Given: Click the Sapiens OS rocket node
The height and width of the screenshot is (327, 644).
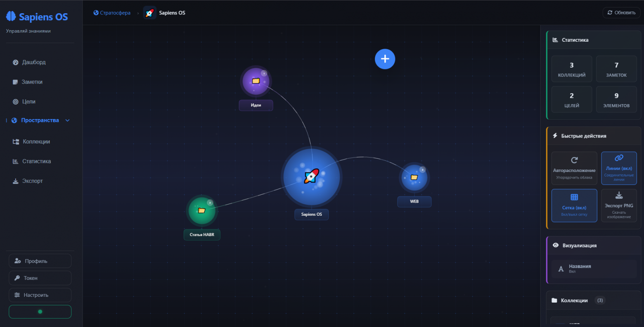Looking at the screenshot, I should point(312,177).
